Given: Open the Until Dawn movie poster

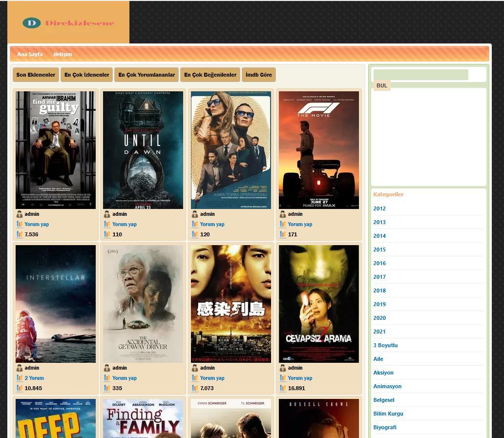Looking at the screenshot, I should click(x=143, y=150).
